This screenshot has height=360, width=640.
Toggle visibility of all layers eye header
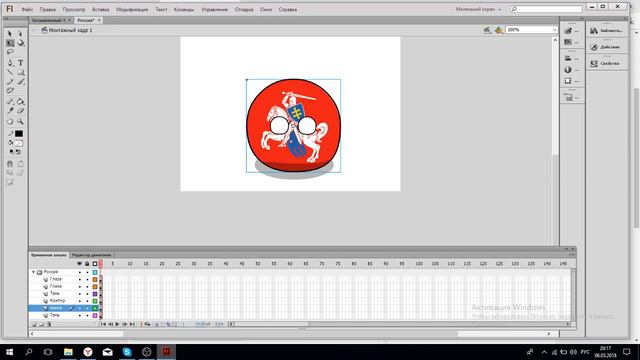tap(80, 264)
